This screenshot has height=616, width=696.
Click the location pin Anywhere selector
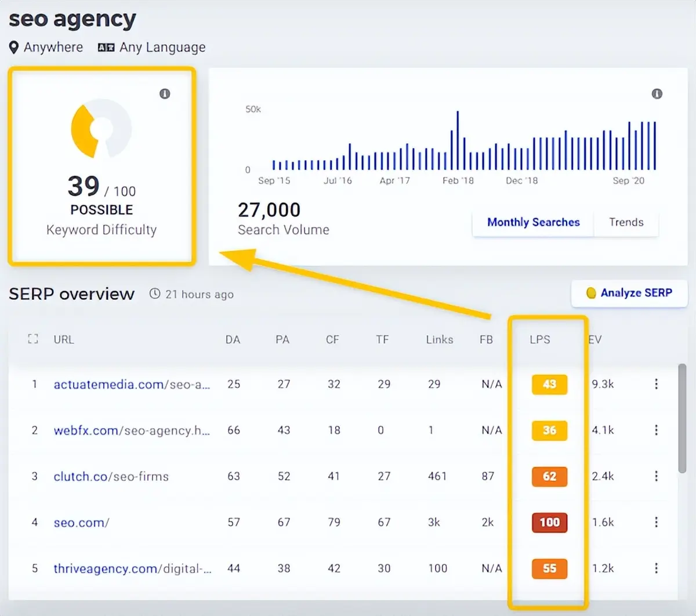point(46,48)
